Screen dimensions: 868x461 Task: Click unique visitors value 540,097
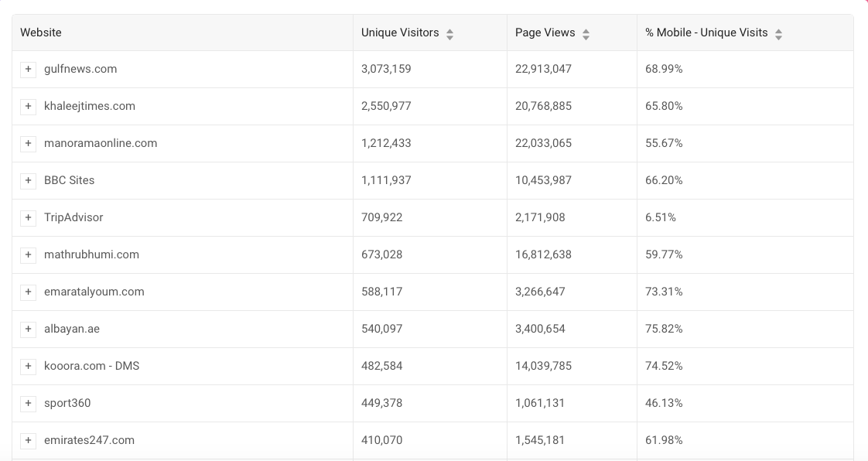coord(382,329)
